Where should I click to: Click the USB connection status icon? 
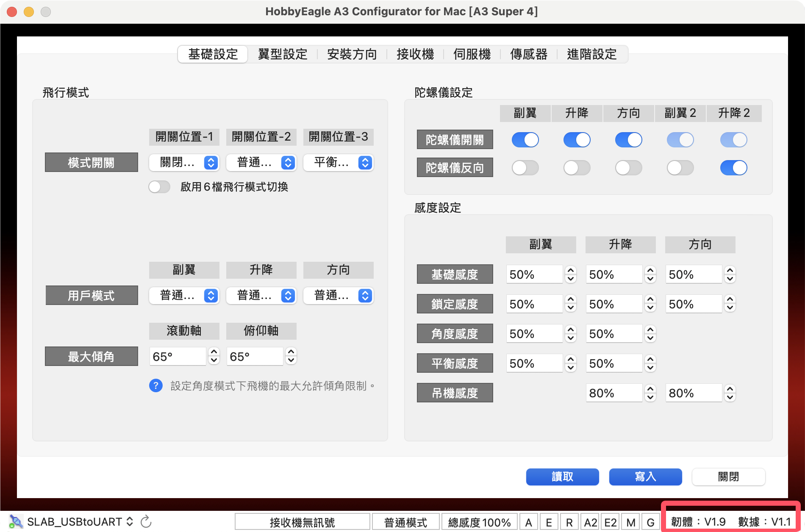pyautogui.click(x=16, y=521)
